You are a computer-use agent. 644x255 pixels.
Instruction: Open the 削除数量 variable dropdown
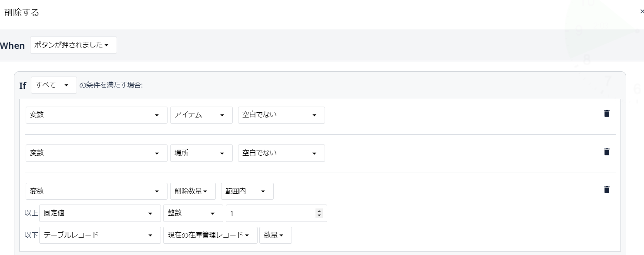(x=193, y=191)
